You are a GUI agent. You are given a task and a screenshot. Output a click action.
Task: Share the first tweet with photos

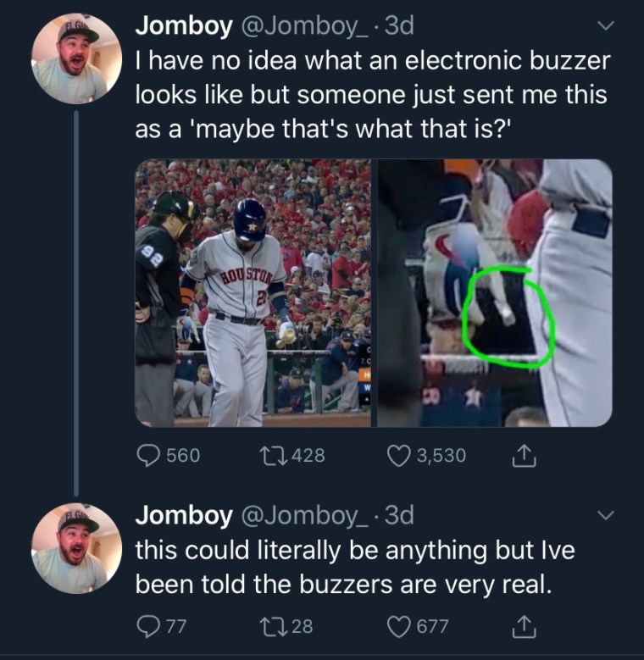click(x=524, y=456)
